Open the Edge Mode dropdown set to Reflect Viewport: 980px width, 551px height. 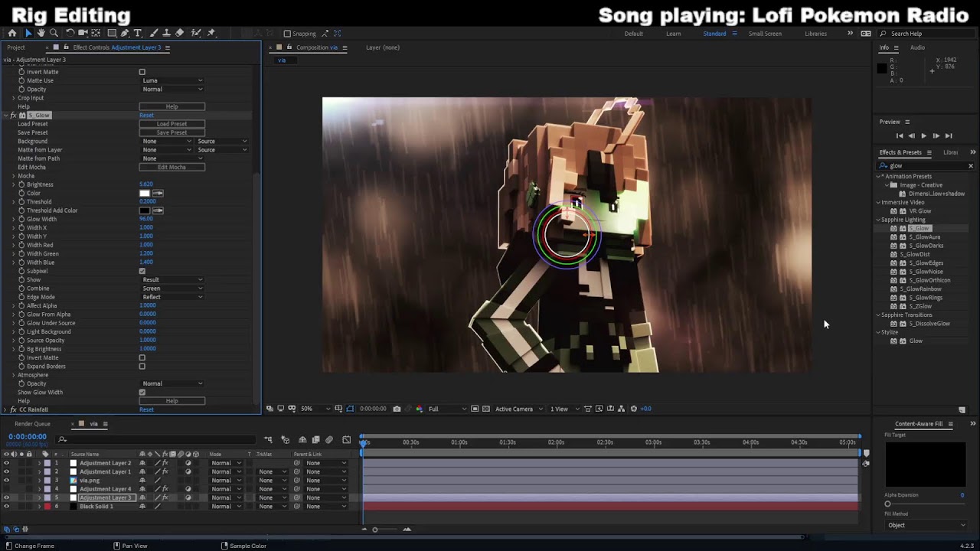[x=172, y=297]
